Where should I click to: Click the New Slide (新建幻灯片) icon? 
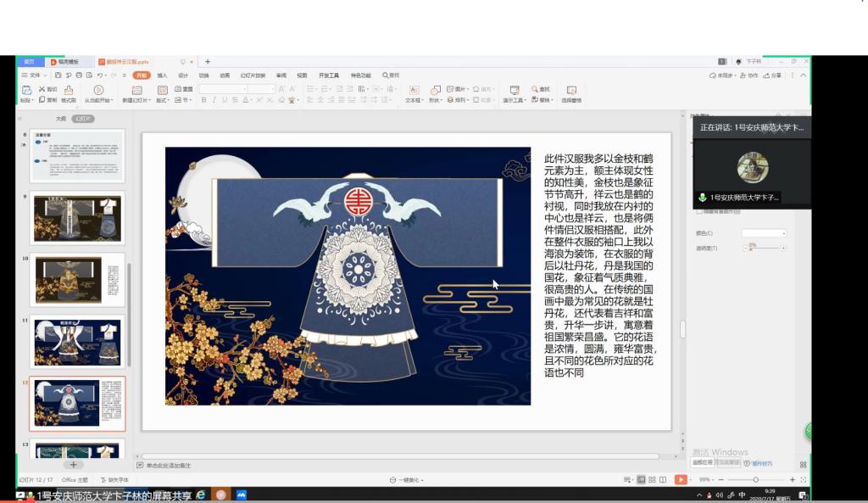click(136, 91)
